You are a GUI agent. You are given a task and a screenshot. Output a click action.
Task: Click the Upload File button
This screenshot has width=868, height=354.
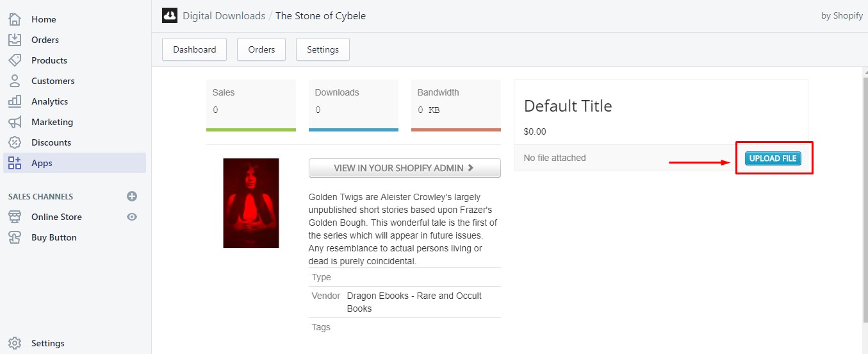pos(773,158)
